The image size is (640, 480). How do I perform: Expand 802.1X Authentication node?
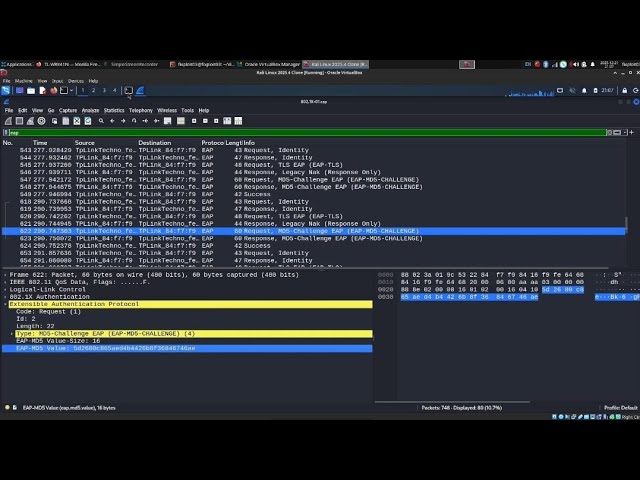pyautogui.click(x=5, y=297)
